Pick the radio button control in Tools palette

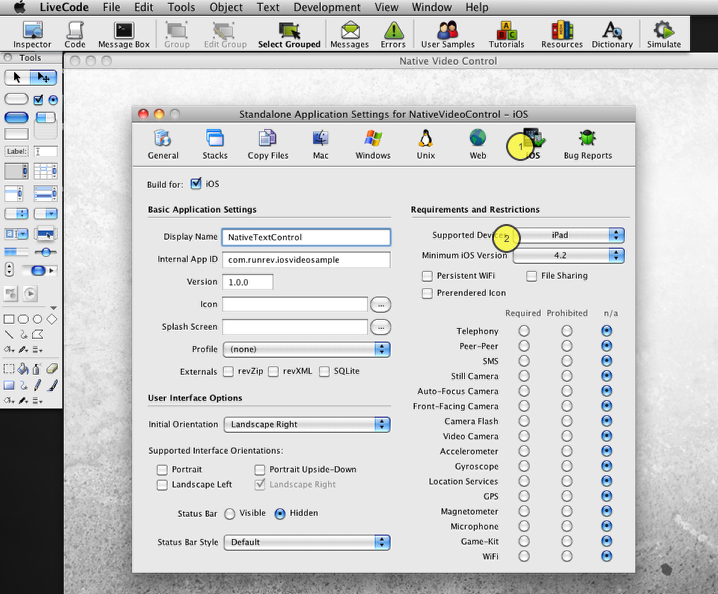(x=53, y=99)
